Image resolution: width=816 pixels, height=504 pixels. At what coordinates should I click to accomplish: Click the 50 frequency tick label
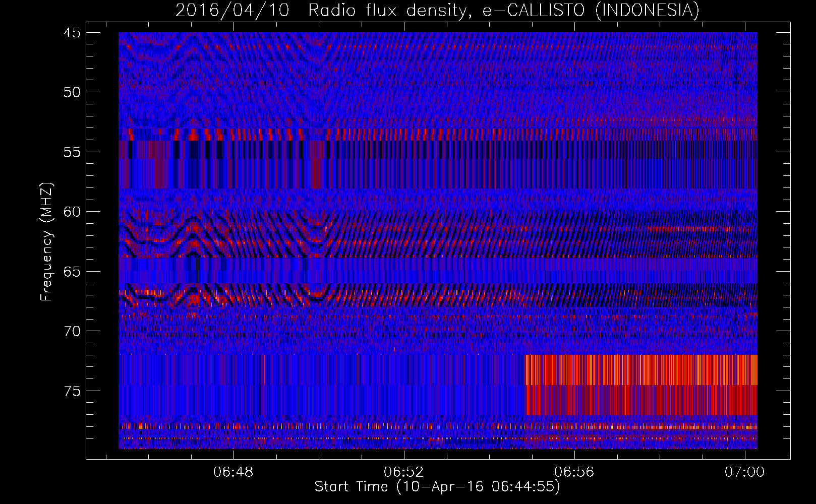pos(72,92)
